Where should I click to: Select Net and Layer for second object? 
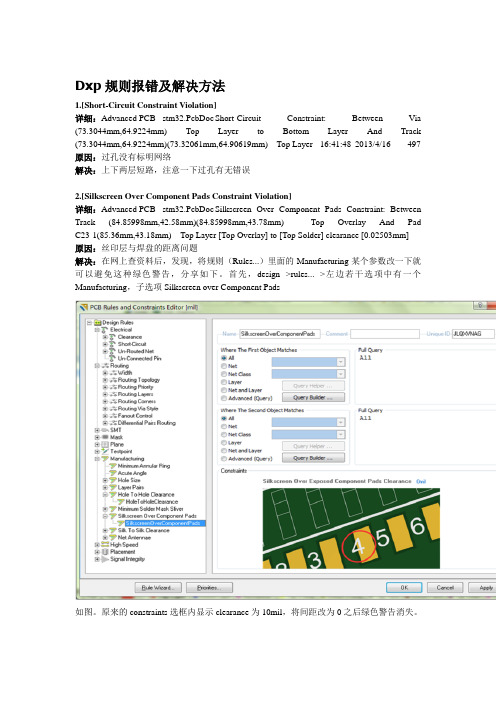click(x=224, y=450)
